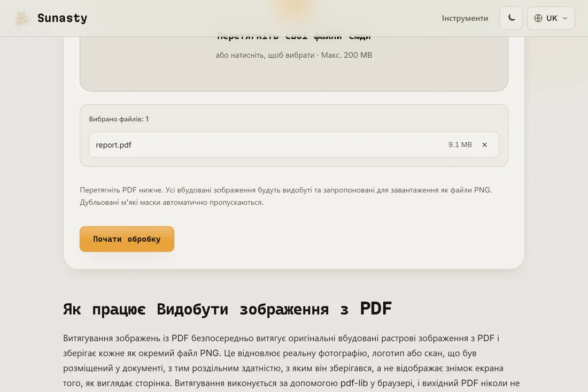The width and height of the screenshot is (588, 392).
Task: Click the chevron next to UK
Action: [x=565, y=18]
